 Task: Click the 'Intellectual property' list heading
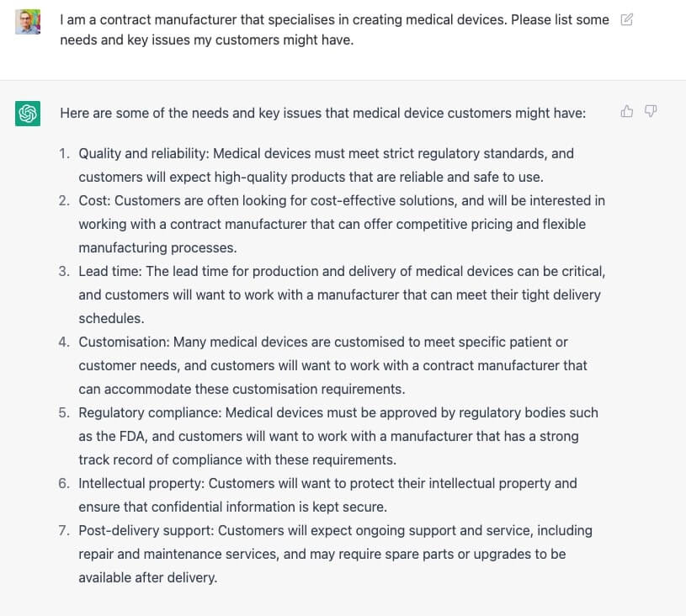[x=141, y=483]
